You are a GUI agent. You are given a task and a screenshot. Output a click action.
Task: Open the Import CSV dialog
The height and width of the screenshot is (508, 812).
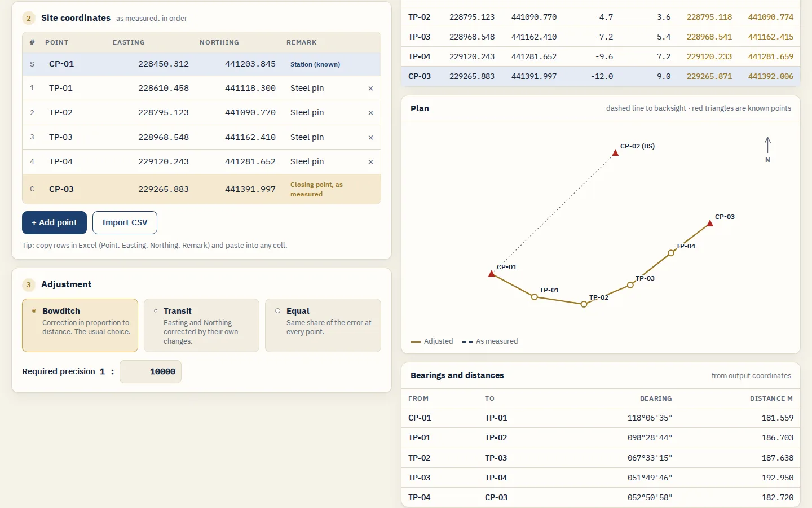point(125,222)
